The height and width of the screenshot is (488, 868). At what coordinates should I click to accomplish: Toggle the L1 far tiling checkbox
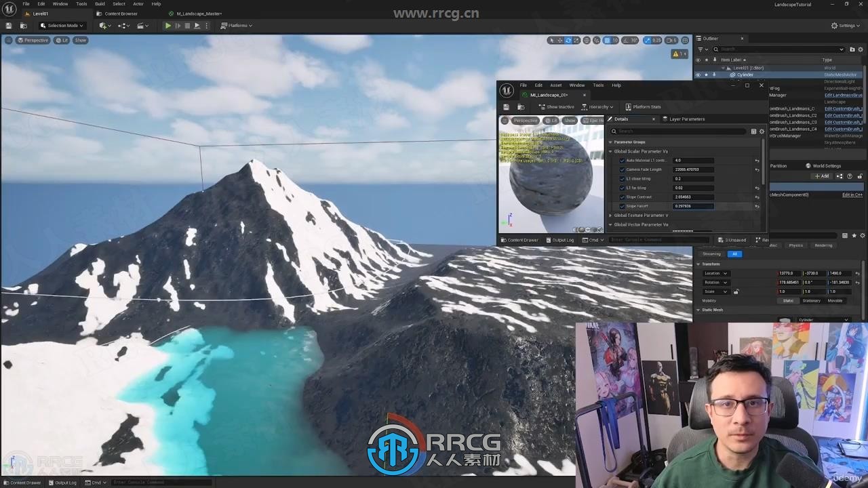pyautogui.click(x=622, y=188)
